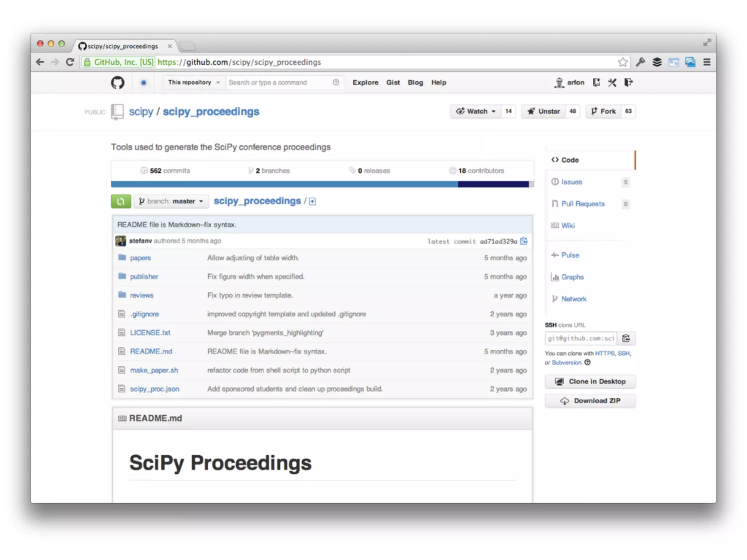Copy latest commit SHA to clipboard
Viewport: 747px width, 560px height.
coord(524,241)
